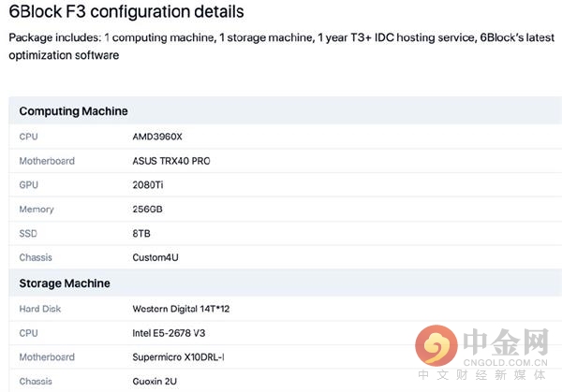The image size is (562, 392).
Task: Select 'Western Digital 14T*12' hard disk value
Action: [x=181, y=309]
